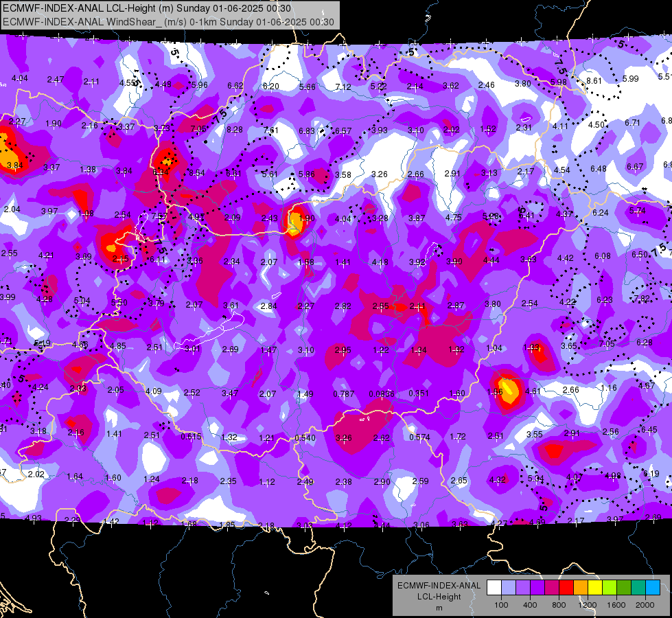Click the medium purple legend swatch
672x618 pixels.
(x=523, y=588)
